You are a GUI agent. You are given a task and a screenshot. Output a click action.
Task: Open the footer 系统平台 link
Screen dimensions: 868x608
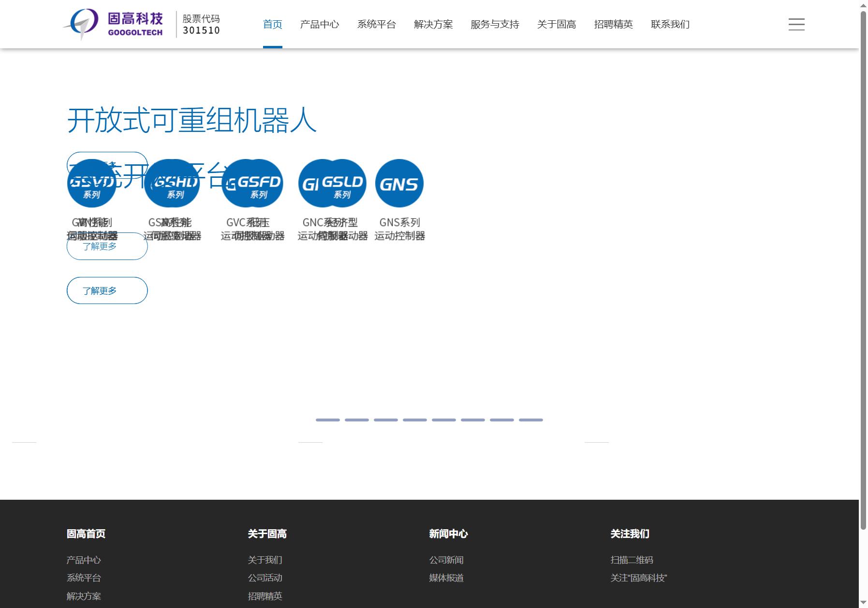[84, 578]
